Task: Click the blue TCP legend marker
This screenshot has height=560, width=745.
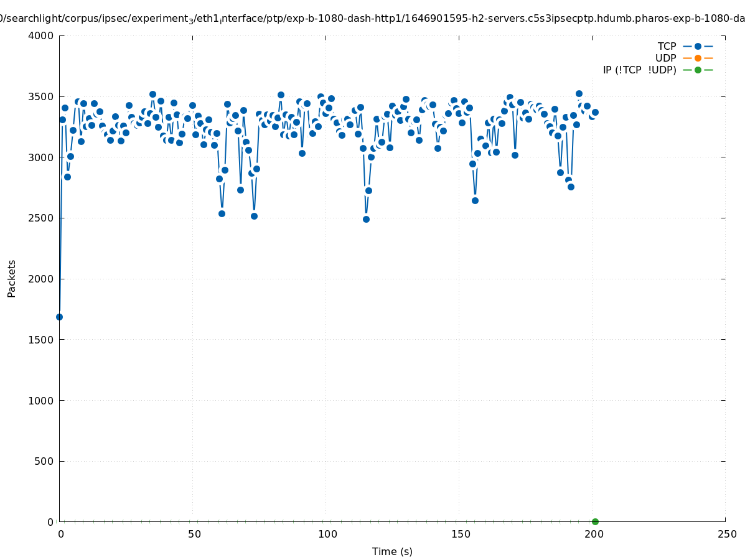Action: (698, 46)
